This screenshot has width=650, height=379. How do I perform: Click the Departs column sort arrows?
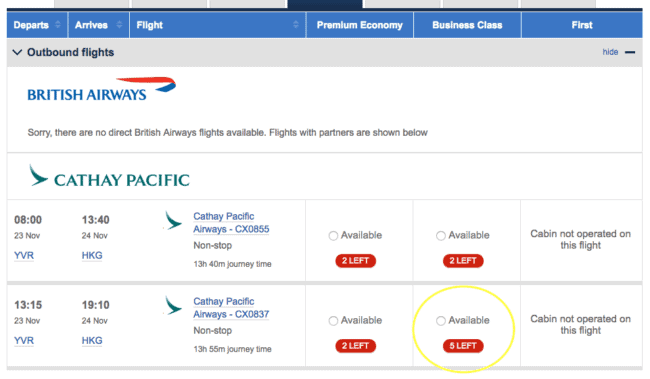tap(58, 25)
